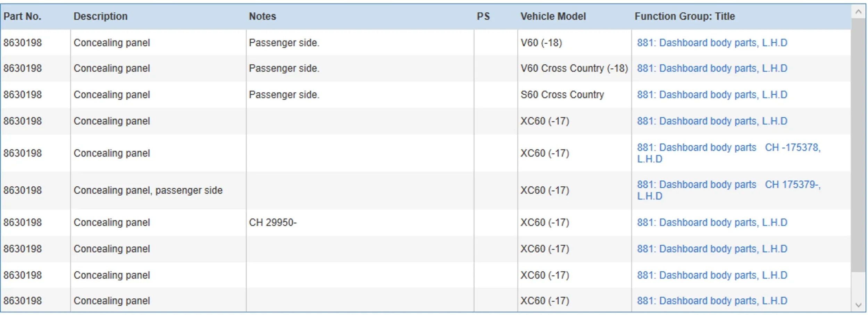Select the Notes column header
Screen dimensions: 868x315
click(262, 16)
